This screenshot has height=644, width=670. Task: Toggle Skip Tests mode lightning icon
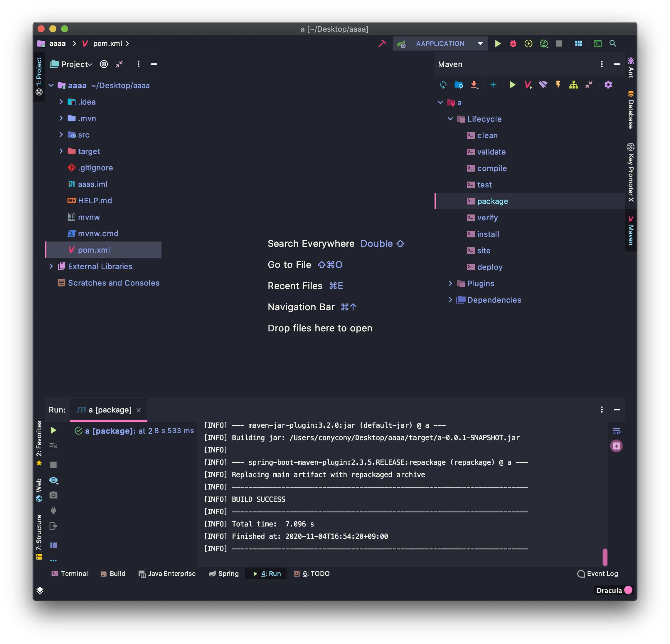[558, 85]
